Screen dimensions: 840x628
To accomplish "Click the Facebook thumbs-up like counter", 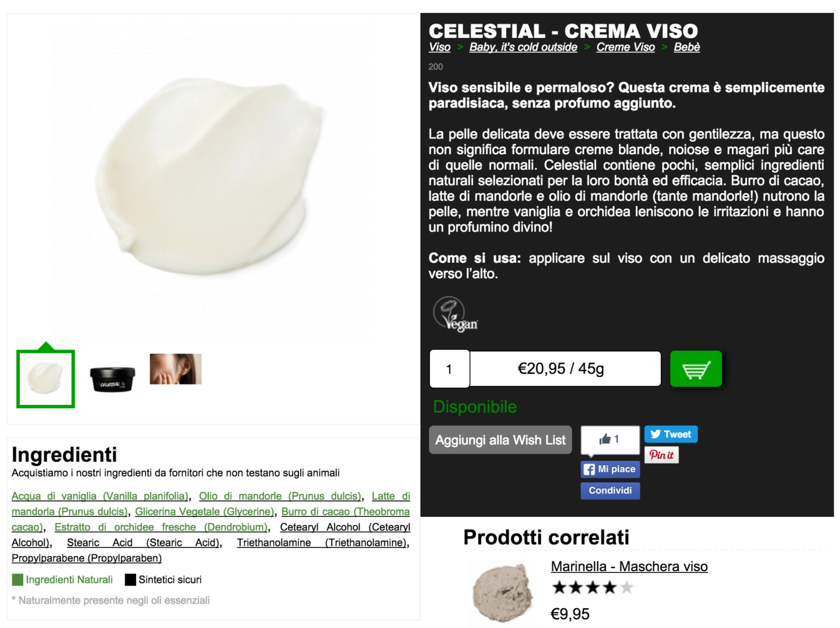I will (610, 439).
